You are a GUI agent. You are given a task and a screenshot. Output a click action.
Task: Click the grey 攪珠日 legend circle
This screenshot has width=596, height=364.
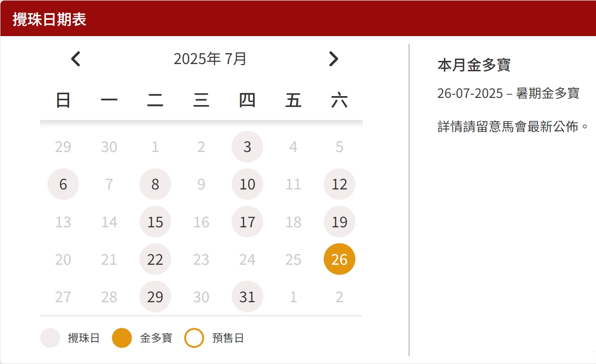coord(50,338)
